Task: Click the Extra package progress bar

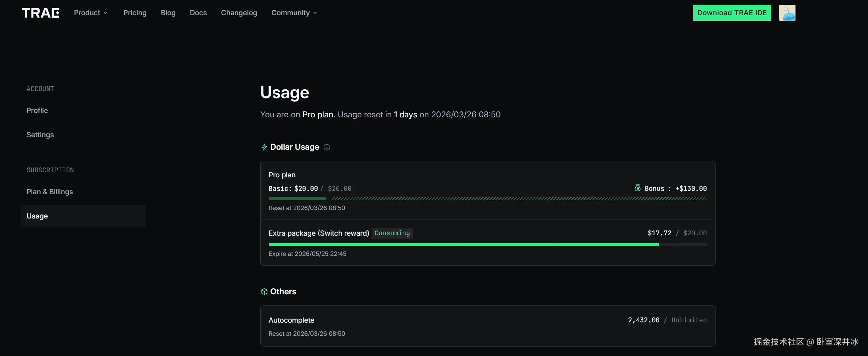Action: (x=488, y=245)
